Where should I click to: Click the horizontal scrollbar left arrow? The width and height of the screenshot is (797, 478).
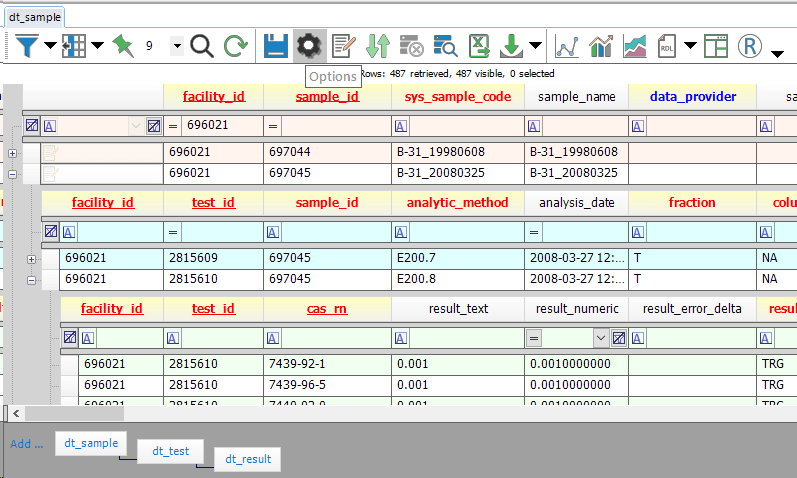16,413
